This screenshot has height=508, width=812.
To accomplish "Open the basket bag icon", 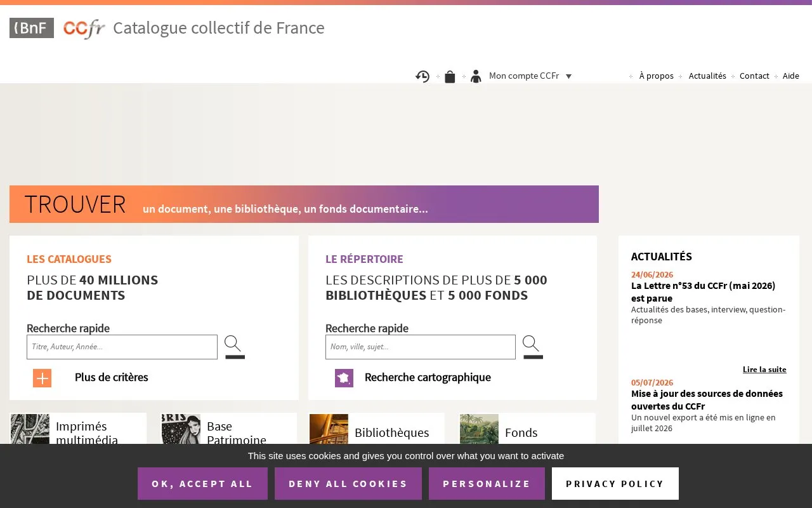I will point(450,76).
